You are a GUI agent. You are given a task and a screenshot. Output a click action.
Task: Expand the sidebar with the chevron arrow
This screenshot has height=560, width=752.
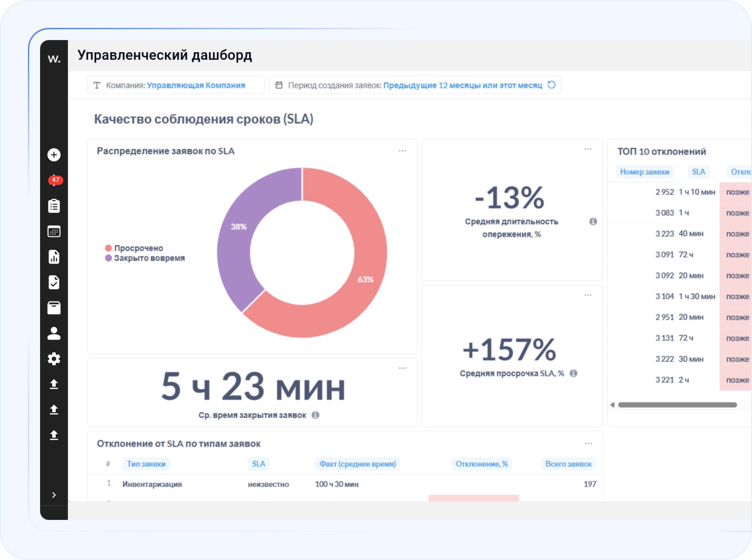(x=54, y=495)
